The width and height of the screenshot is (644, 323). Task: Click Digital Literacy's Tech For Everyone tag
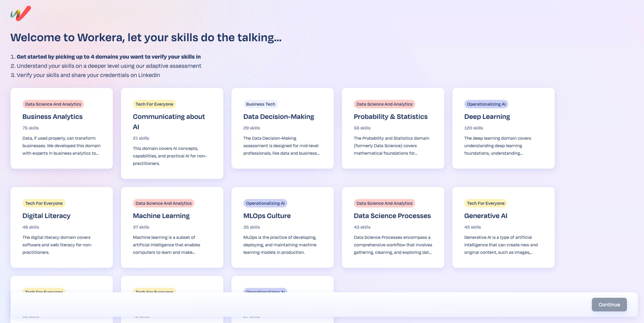44,203
